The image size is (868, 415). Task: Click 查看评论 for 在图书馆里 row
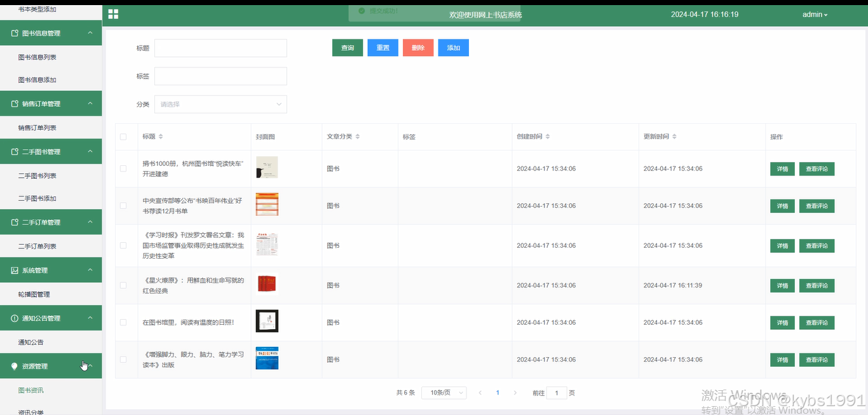817,323
